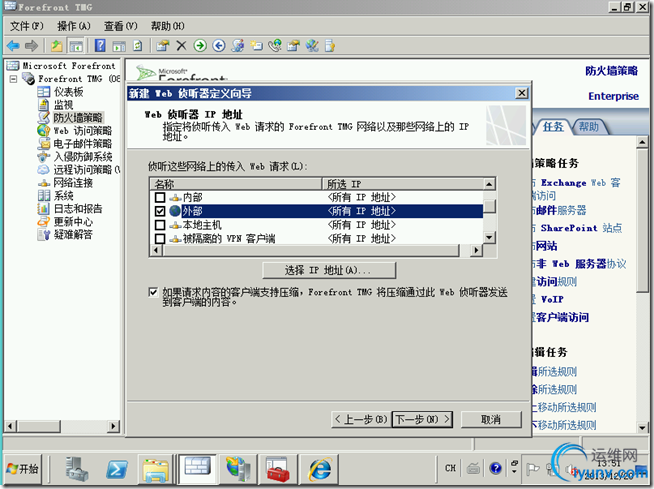Viewport: 654px width, 489px height.
Task: Switch to the 帮助 tab in task pane
Action: (589, 127)
